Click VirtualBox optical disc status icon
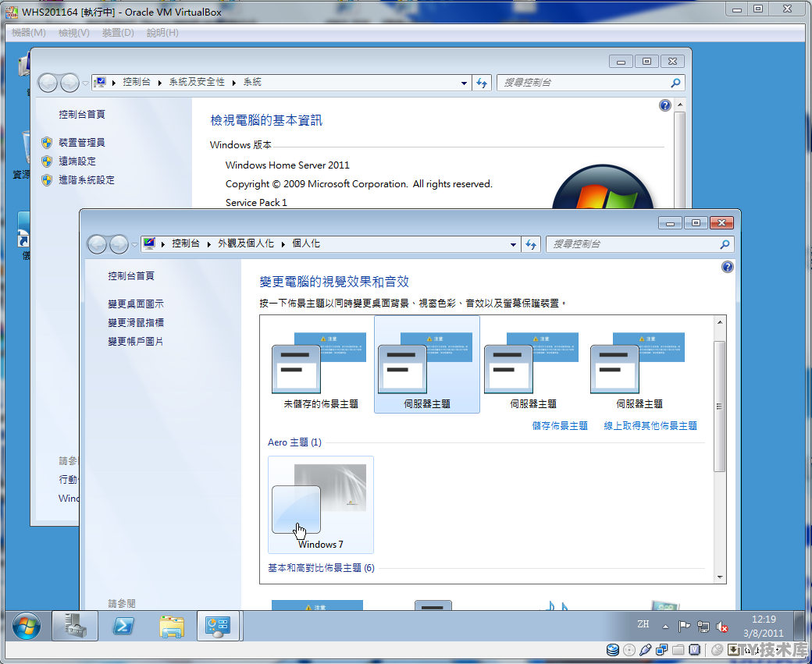 pyautogui.click(x=629, y=650)
